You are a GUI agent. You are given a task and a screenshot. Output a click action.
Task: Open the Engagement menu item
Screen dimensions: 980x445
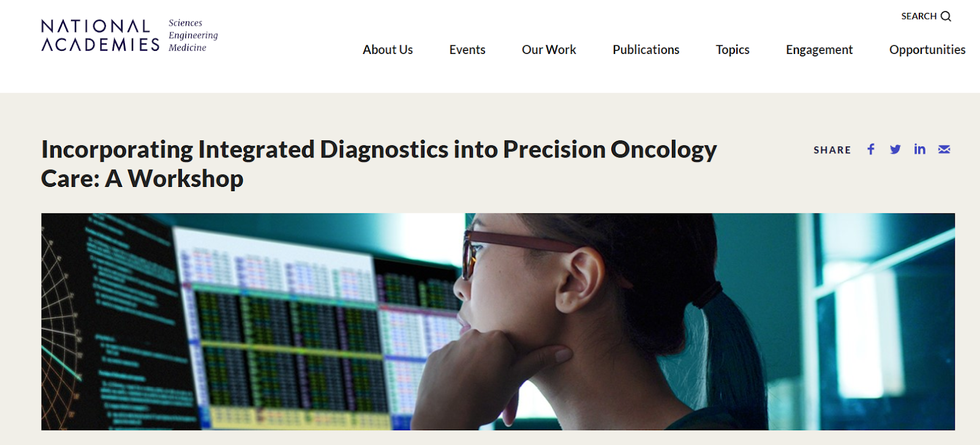(x=819, y=50)
